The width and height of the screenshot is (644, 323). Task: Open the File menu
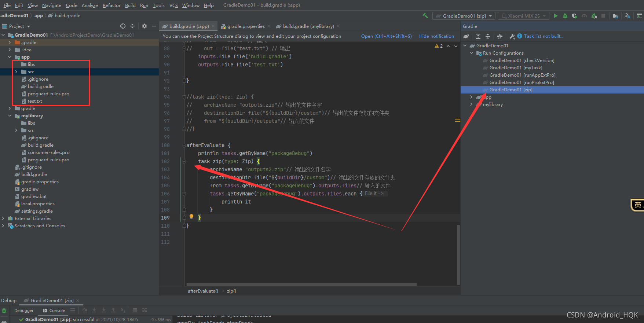pos(7,5)
